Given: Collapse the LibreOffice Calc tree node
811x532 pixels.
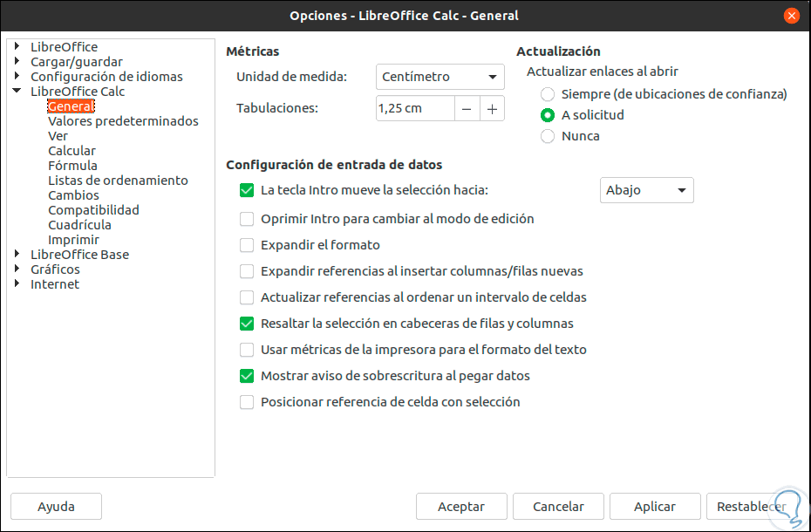Looking at the screenshot, I should click(17, 92).
